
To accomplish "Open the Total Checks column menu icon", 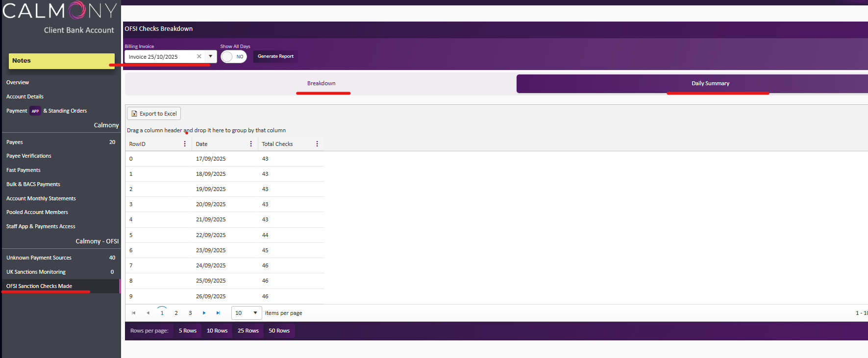I will (x=317, y=144).
